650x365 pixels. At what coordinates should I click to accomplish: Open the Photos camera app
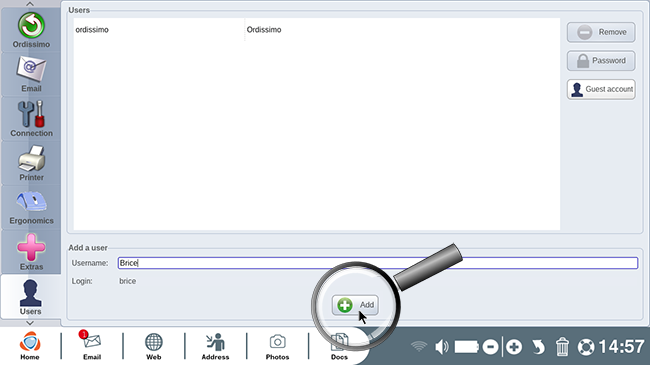[277, 346]
